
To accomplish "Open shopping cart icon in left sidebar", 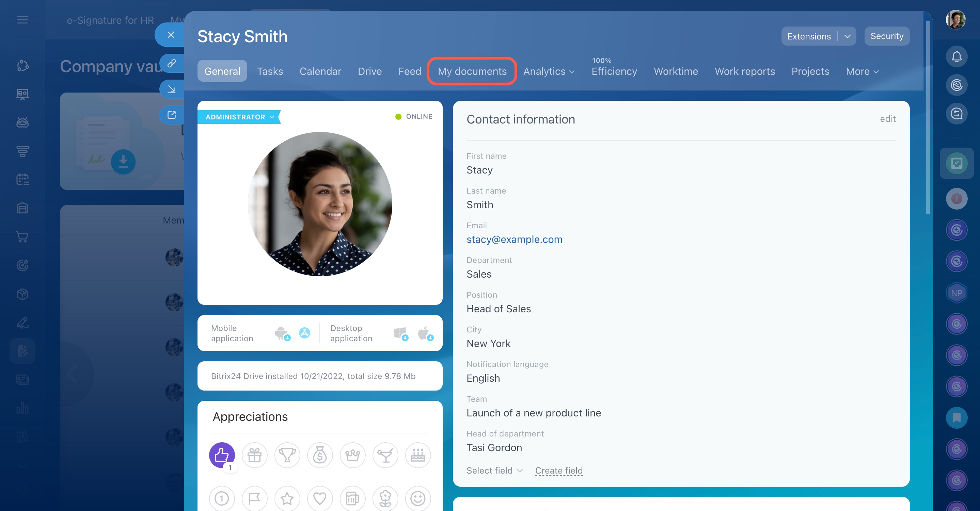I will coord(22,237).
